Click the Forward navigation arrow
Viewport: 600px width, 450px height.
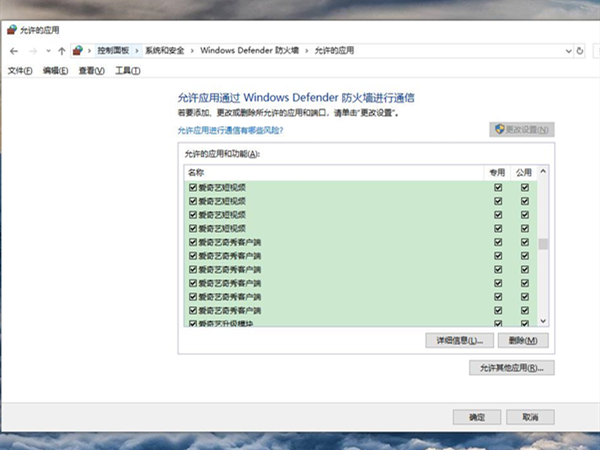click(32, 50)
